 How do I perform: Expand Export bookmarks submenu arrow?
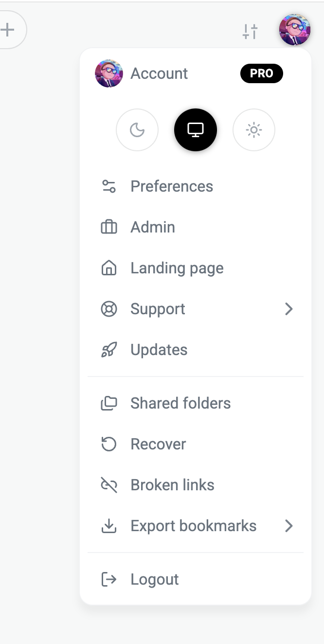point(289,526)
